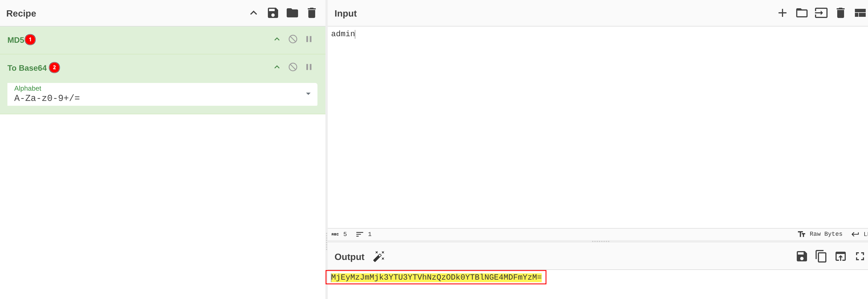
Task: Copy raw output to clipboard
Action: [x=821, y=257]
